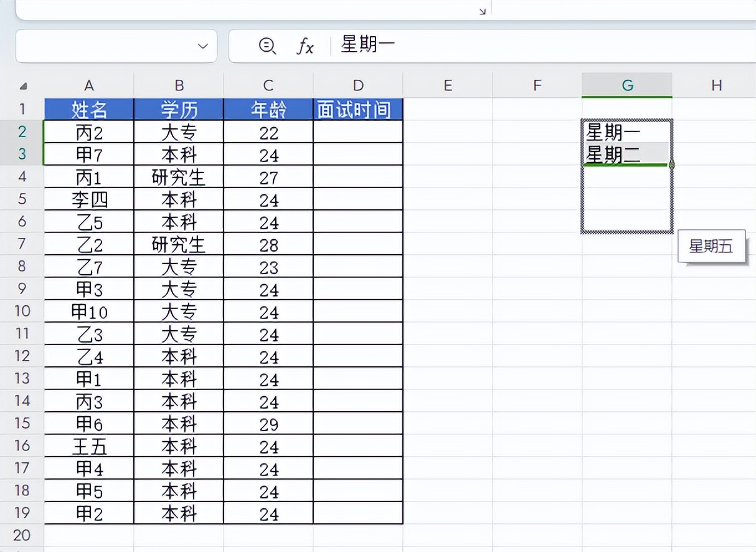This screenshot has height=552, width=756.
Task: Select cell G3 containing 星期二
Action: coord(627,154)
